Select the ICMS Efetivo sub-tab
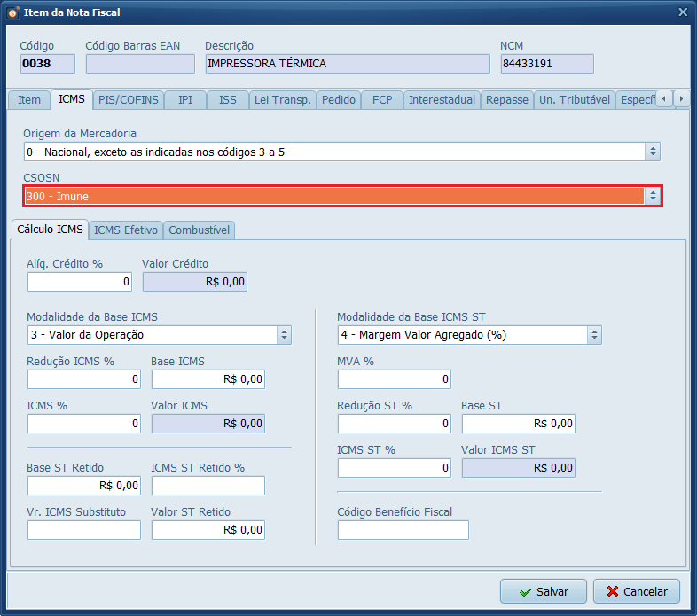 (x=126, y=230)
